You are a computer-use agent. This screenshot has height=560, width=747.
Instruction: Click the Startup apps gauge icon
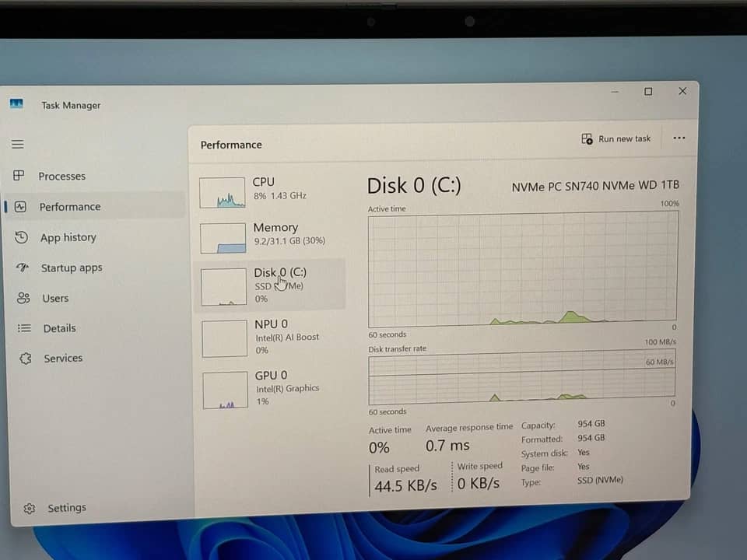[x=23, y=268]
